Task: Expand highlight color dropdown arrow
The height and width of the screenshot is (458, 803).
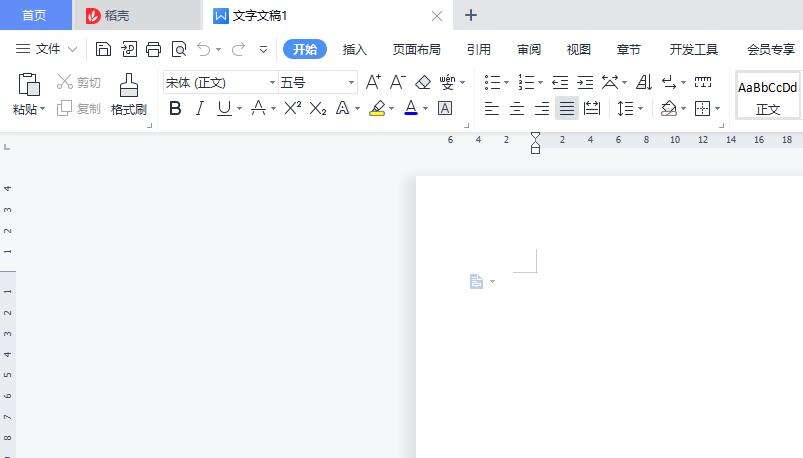Action: 392,109
